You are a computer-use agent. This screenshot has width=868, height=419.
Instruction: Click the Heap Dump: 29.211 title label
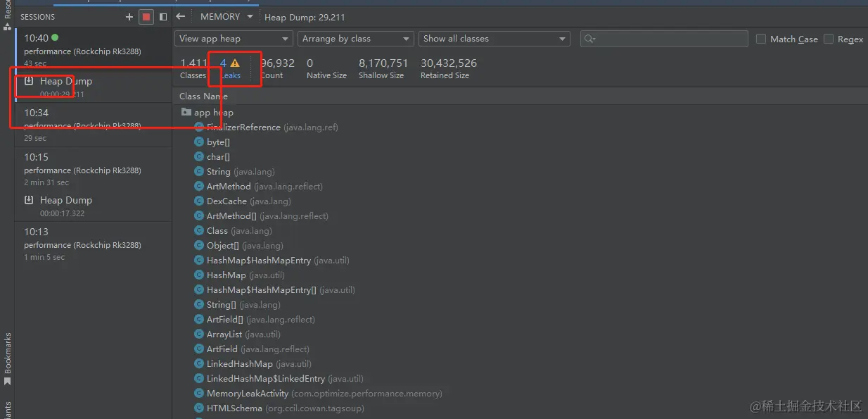pos(305,17)
